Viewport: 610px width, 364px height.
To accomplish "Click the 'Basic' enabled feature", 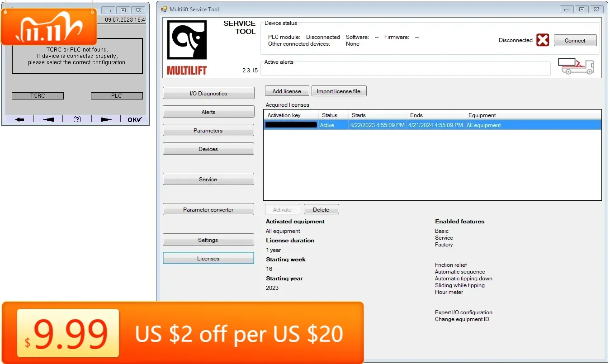I will [x=442, y=231].
